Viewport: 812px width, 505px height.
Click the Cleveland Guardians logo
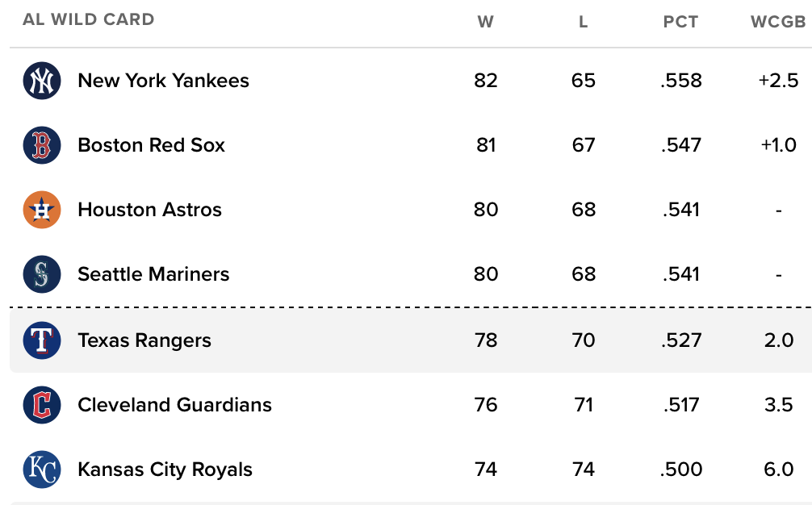[x=42, y=405]
